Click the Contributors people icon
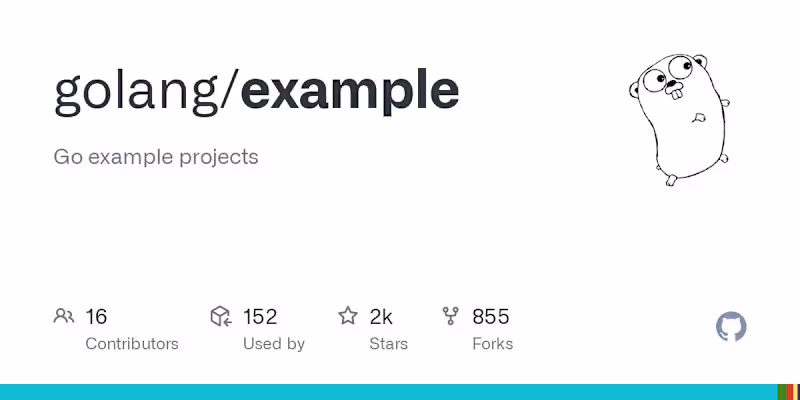Image resolution: width=800 pixels, height=400 pixels. coord(64,317)
